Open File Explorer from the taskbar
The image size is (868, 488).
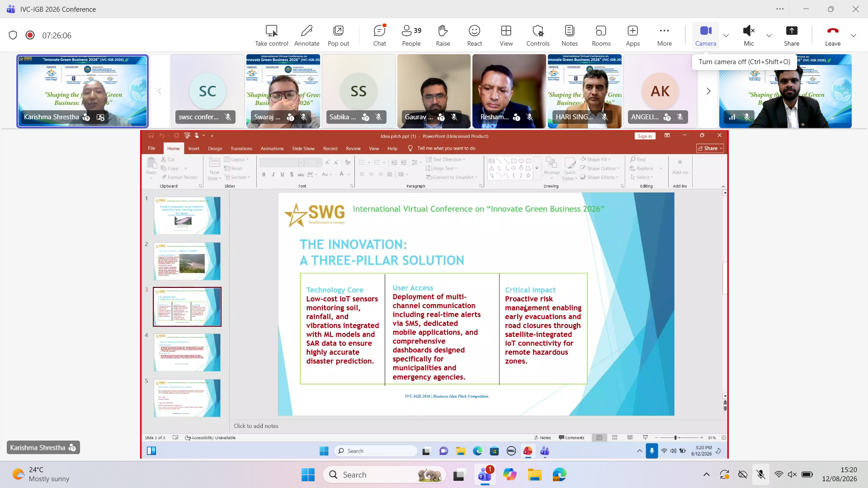[534, 474]
